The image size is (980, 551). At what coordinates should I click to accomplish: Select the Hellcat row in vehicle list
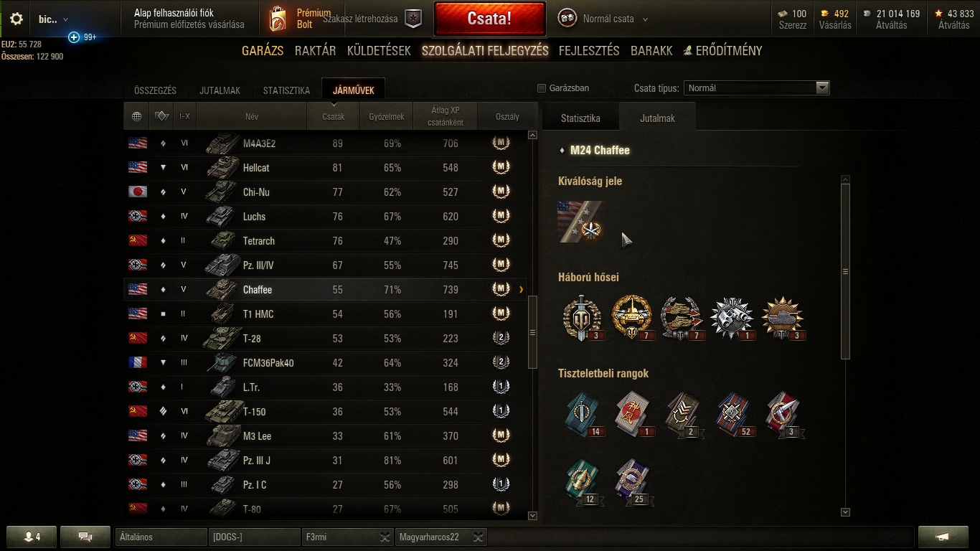(x=325, y=168)
